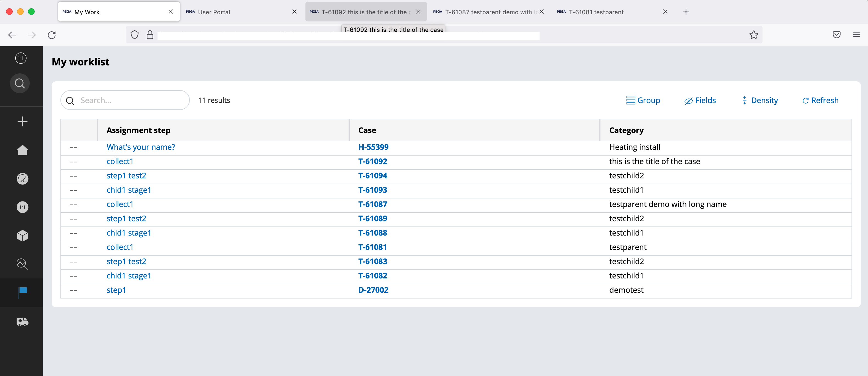
Task: Open the dashboard gauge icon in sidebar
Action: click(22, 179)
